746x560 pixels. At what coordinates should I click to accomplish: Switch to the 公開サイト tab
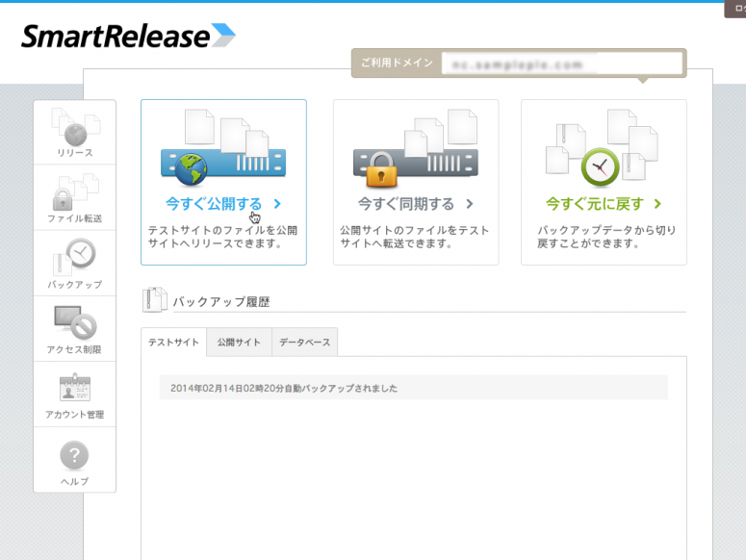[239, 343]
